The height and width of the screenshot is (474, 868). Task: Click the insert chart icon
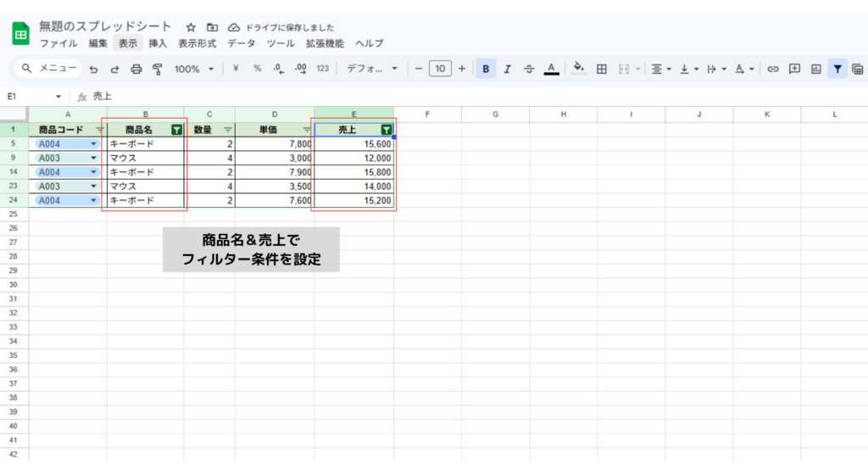click(816, 69)
